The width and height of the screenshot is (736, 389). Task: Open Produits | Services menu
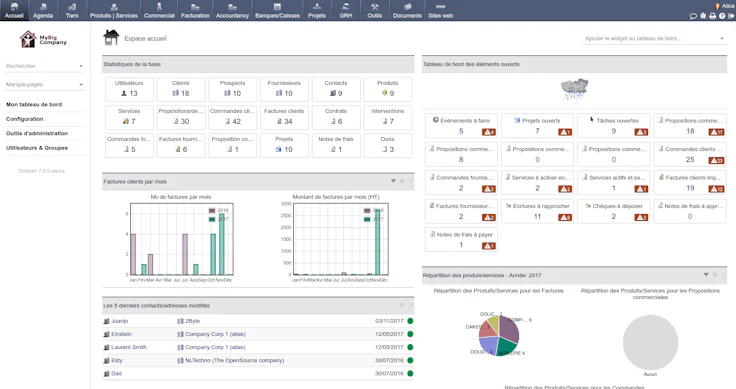(114, 10)
